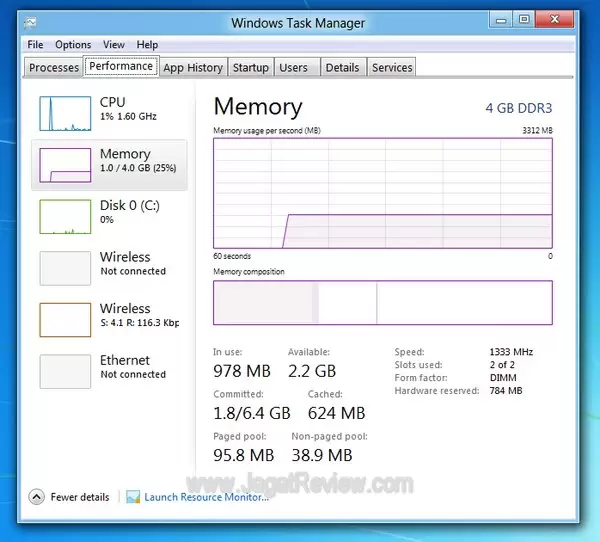
Task: Click the Memory 1.0 / 4.0 GB (25%) text
Action: (138, 160)
